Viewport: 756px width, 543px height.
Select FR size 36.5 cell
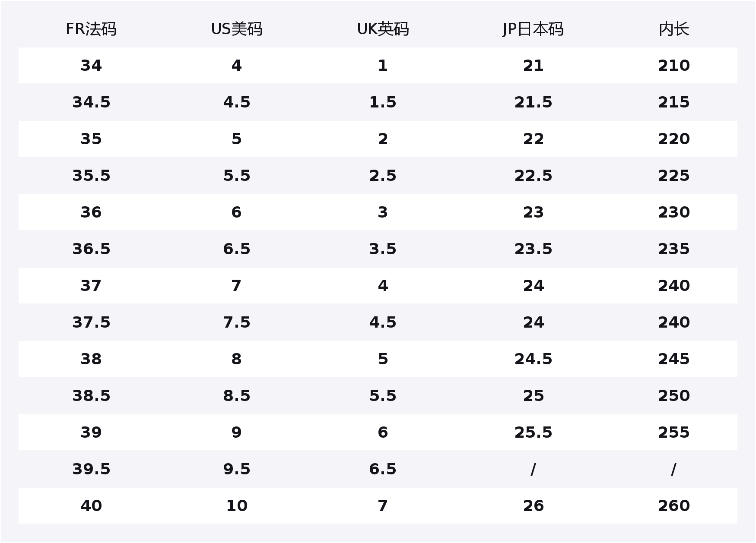coord(91,249)
